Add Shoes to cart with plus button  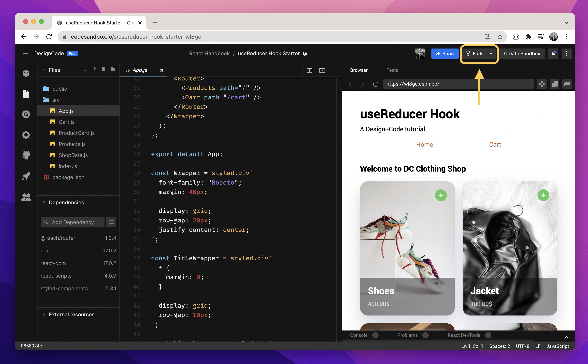coord(441,195)
